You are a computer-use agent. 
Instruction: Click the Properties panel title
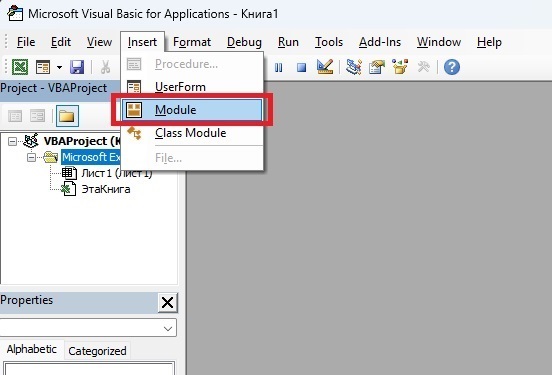[x=26, y=300]
